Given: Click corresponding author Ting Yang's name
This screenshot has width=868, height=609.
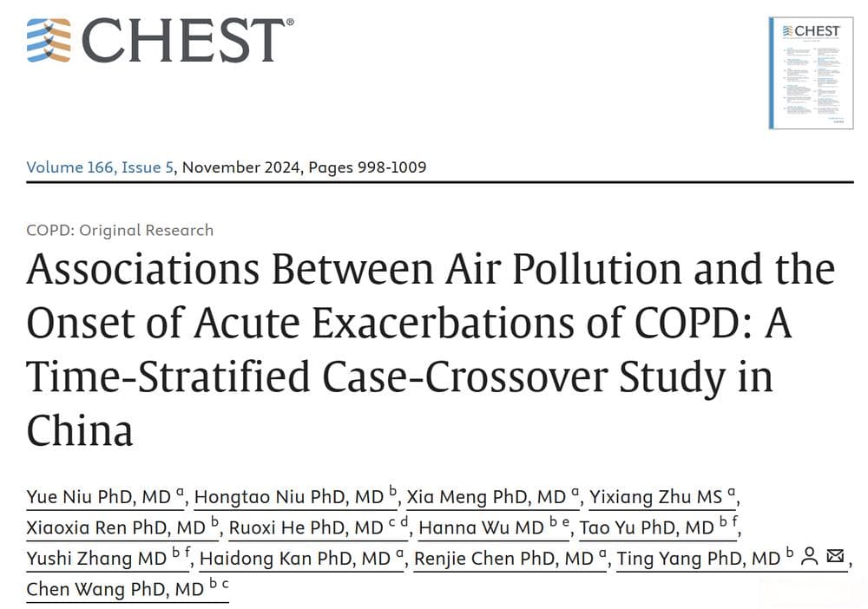Looking at the screenshot, I should (699, 559).
